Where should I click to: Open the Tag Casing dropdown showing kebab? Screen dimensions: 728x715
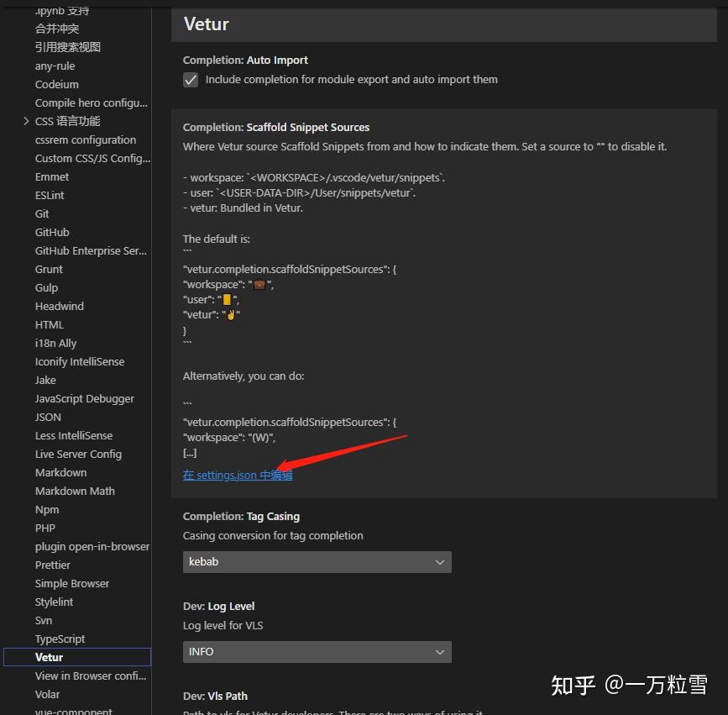click(x=317, y=561)
